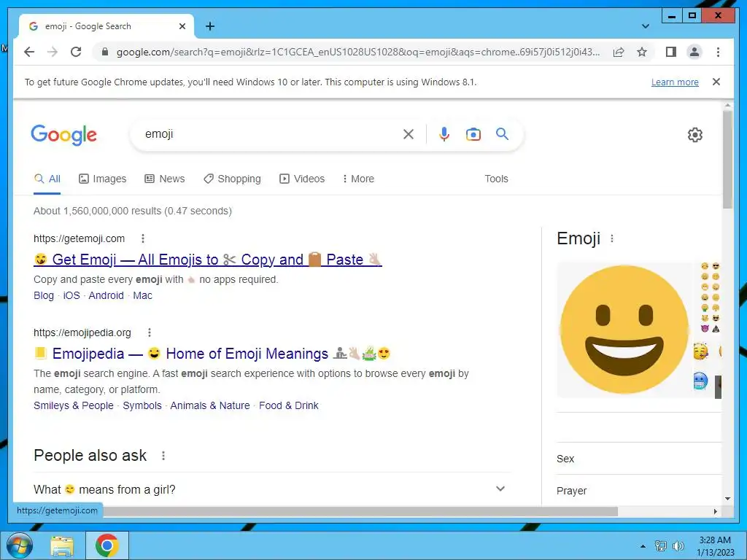Open People also ask options menu

pyautogui.click(x=163, y=456)
